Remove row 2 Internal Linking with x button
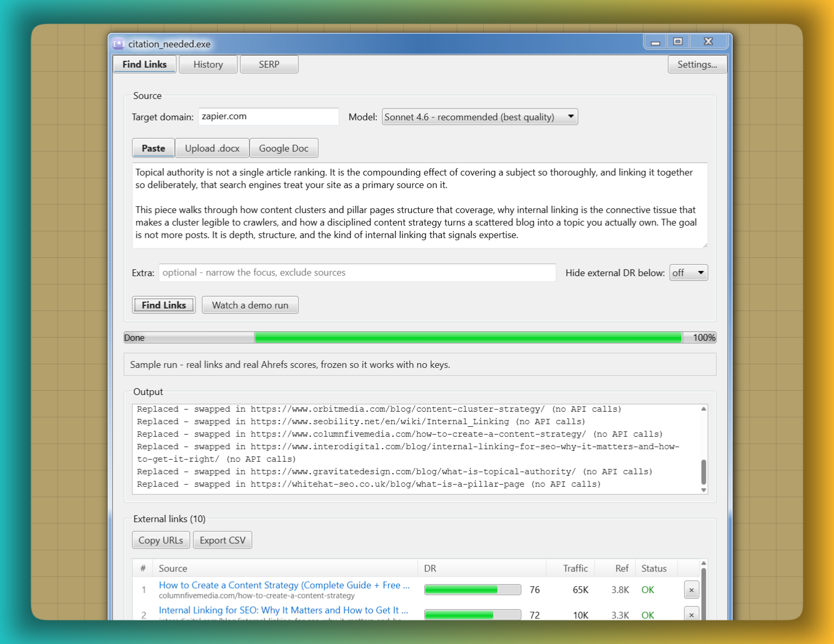This screenshot has height=644, width=834. [x=691, y=614]
